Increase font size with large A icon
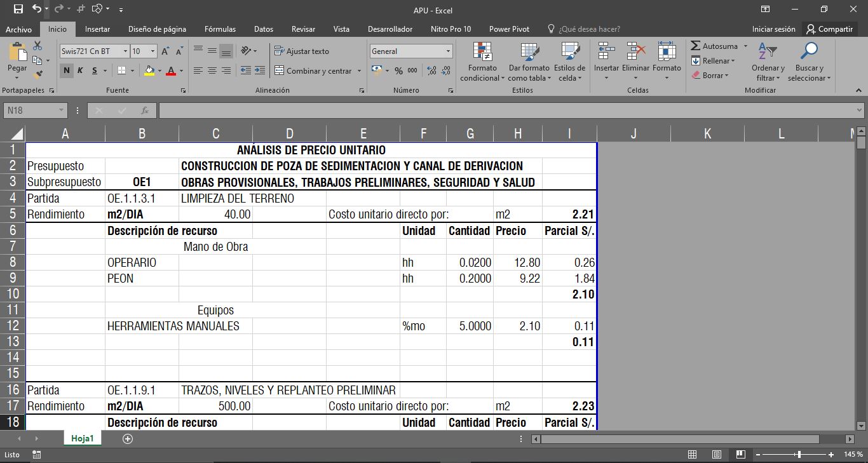Viewport: 868px width, 463px height. [x=165, y=51]
